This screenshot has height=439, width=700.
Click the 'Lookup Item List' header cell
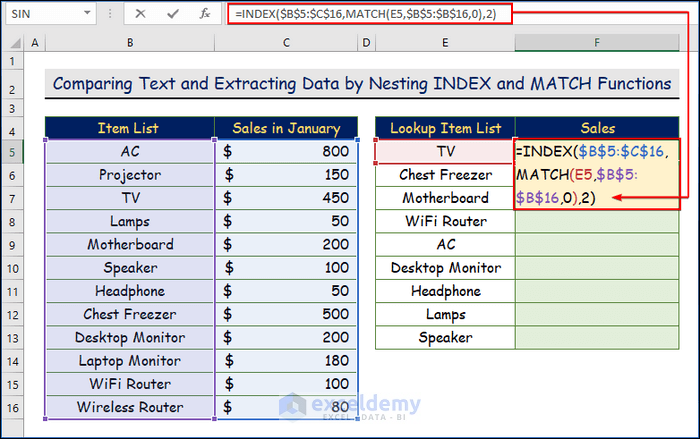(445, 128)
